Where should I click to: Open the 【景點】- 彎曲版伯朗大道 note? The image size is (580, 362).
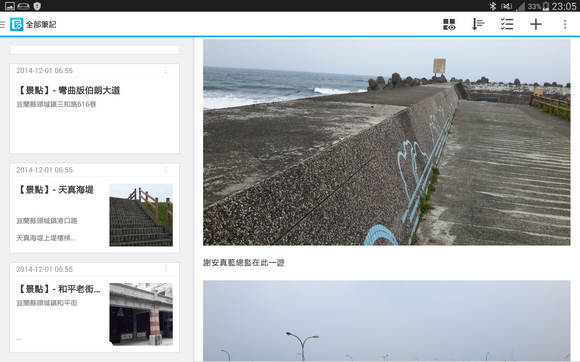94,108
